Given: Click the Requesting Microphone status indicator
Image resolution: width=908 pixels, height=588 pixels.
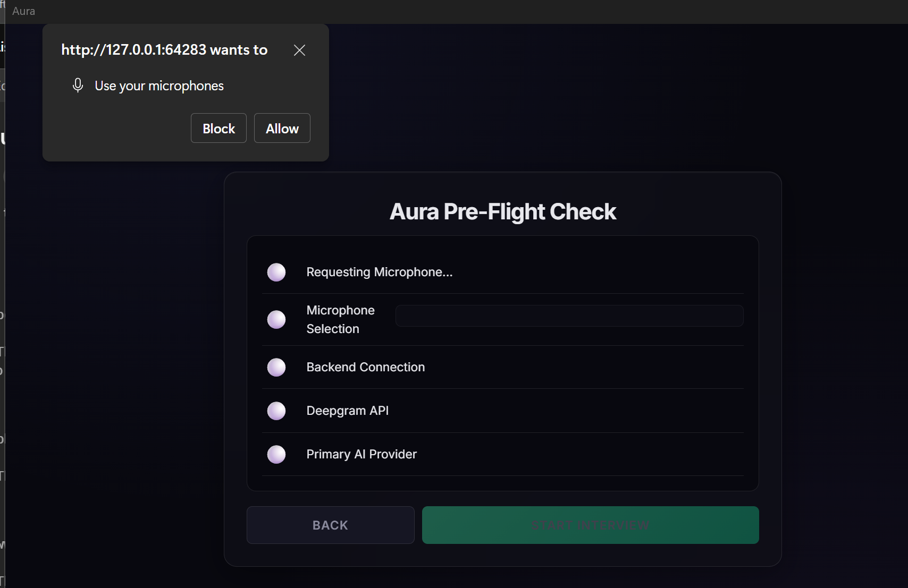Looking at the screenshot, I should tap(276, 272).
